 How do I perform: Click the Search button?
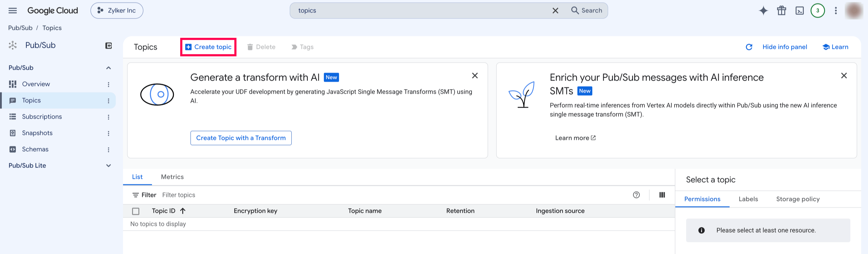(587, 10)
